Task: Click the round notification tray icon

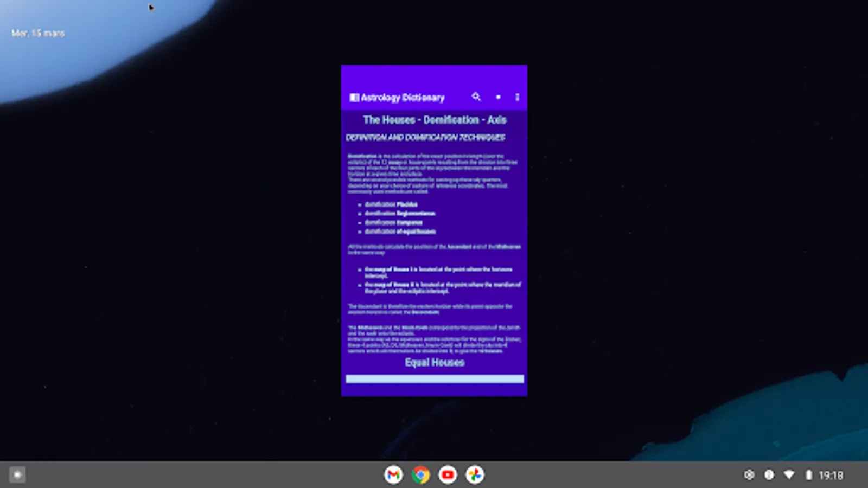Action: tap(769, 475)
